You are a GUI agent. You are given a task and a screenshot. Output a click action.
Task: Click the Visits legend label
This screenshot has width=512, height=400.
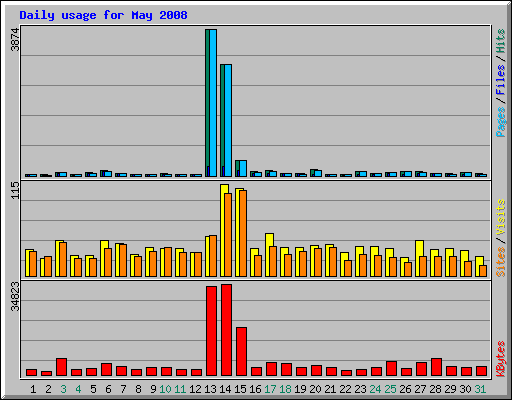coord(501,217)
